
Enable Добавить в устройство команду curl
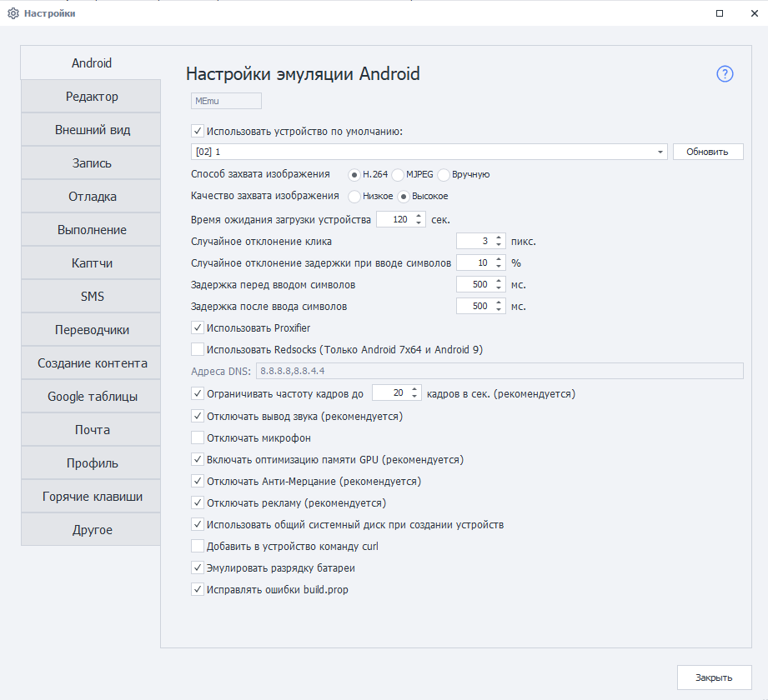point(198,547)
